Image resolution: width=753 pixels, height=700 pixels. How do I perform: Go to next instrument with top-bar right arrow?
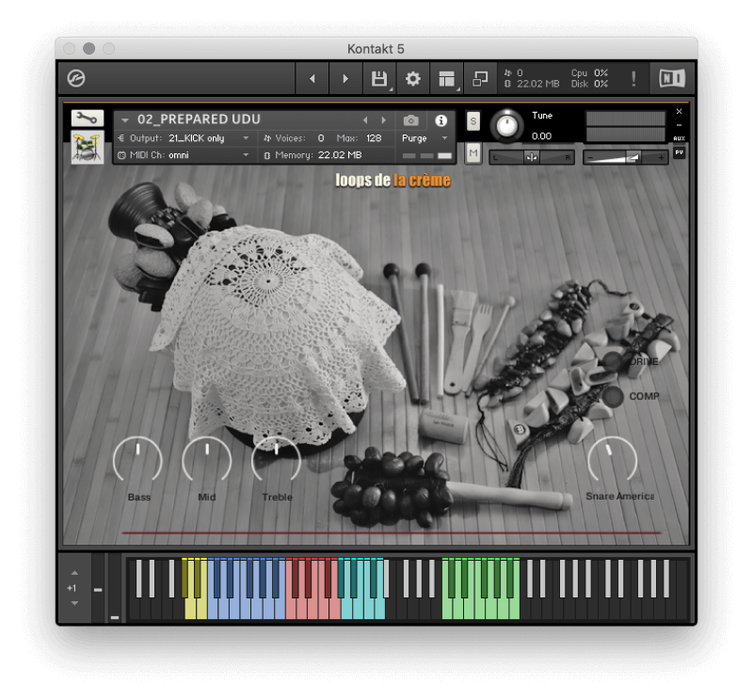point(345,78)
